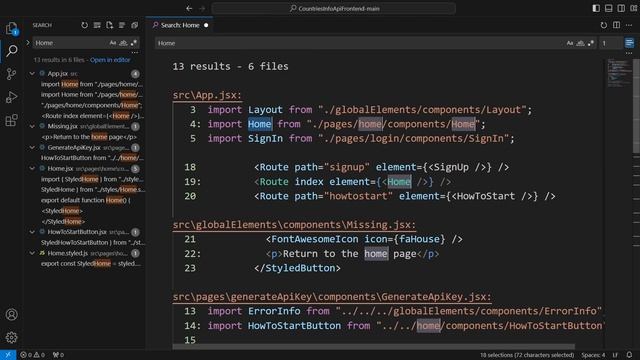Show errors and warnings in status bar
The height and width of the screenshot is (360, 640).
pos(33,355)
